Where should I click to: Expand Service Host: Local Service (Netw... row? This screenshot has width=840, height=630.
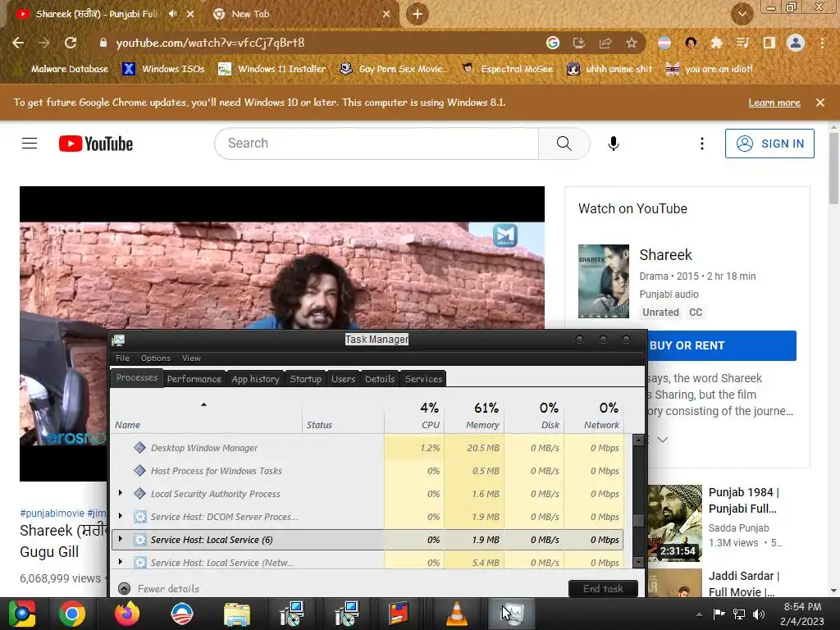121,562
